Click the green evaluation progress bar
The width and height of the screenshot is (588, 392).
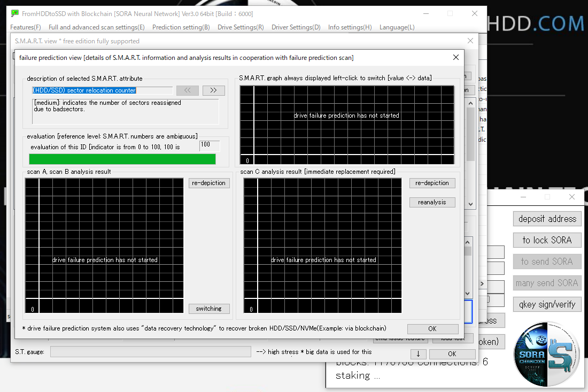(x=122, y=159)
